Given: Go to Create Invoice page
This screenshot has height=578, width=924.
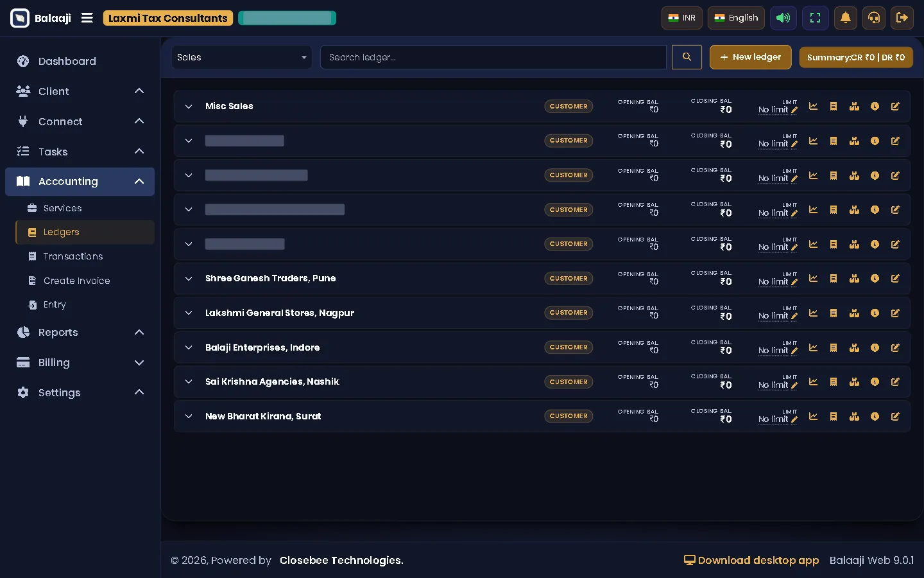Looking at the screenshot, I should tap(85, 281).
